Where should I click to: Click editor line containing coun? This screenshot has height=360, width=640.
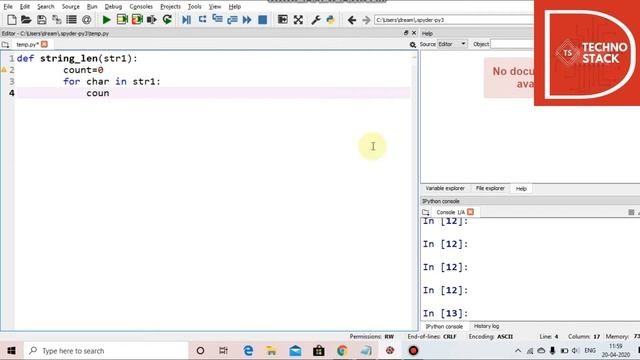213,93
